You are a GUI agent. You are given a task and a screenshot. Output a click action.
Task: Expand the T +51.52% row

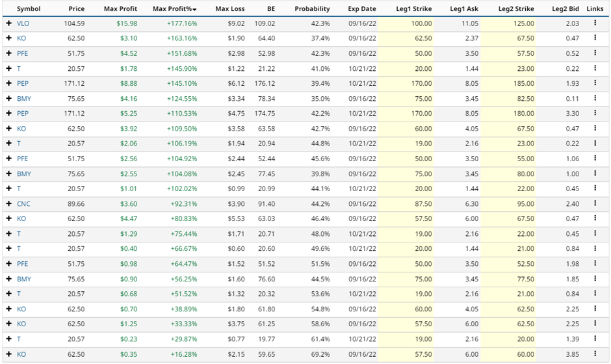(9, 294)
